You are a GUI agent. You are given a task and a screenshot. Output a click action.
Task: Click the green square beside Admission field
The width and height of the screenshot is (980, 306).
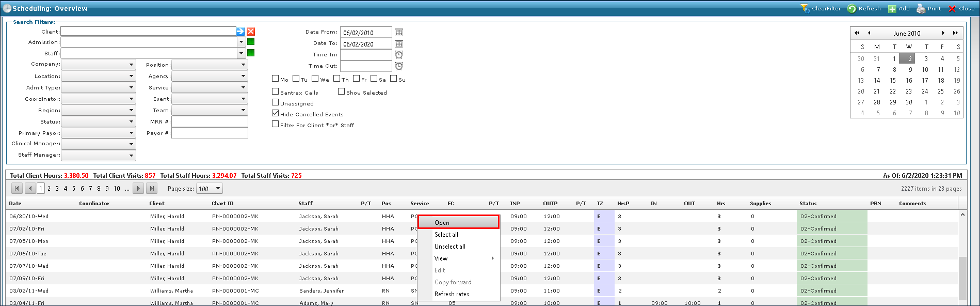(251, 42)
